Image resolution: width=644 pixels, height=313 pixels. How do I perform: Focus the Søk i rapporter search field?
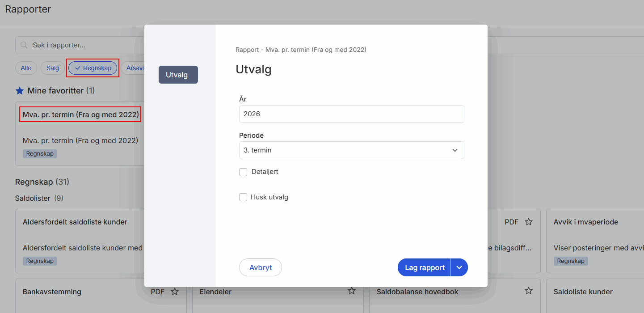80,45
